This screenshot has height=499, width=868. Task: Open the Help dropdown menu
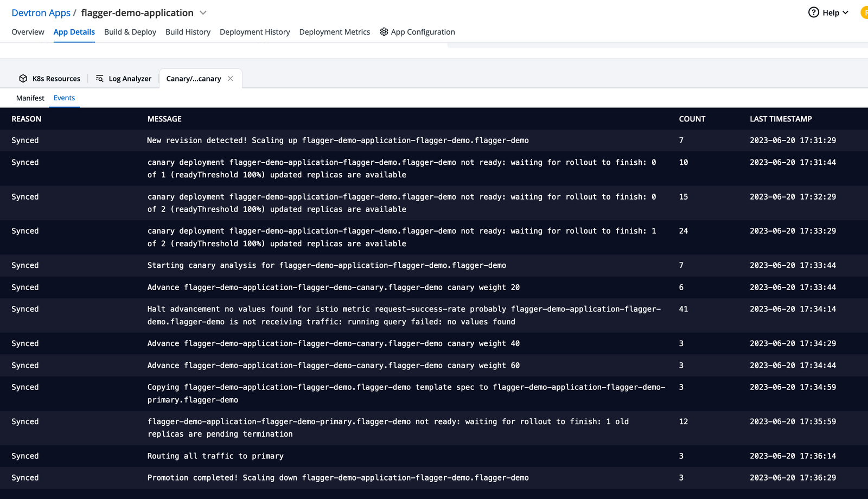coord(828,12)
